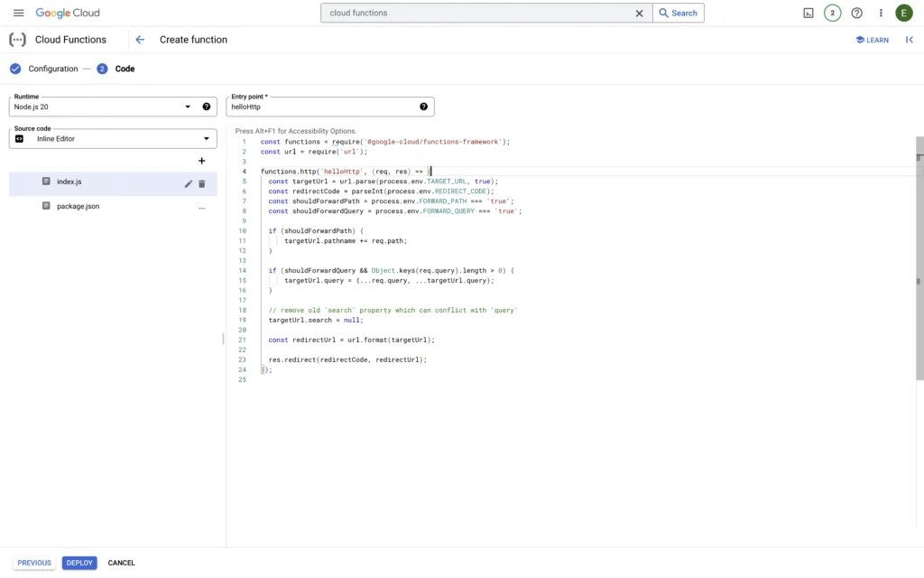Click the 'const url = require' line

coord(313,152)
